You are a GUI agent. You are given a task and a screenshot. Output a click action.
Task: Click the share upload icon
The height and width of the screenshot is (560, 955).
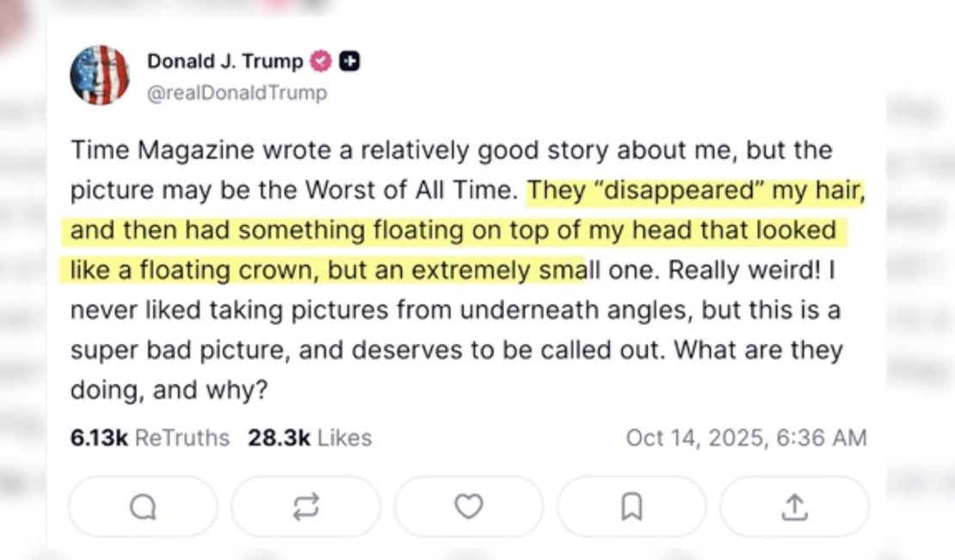tap(794, 508)
